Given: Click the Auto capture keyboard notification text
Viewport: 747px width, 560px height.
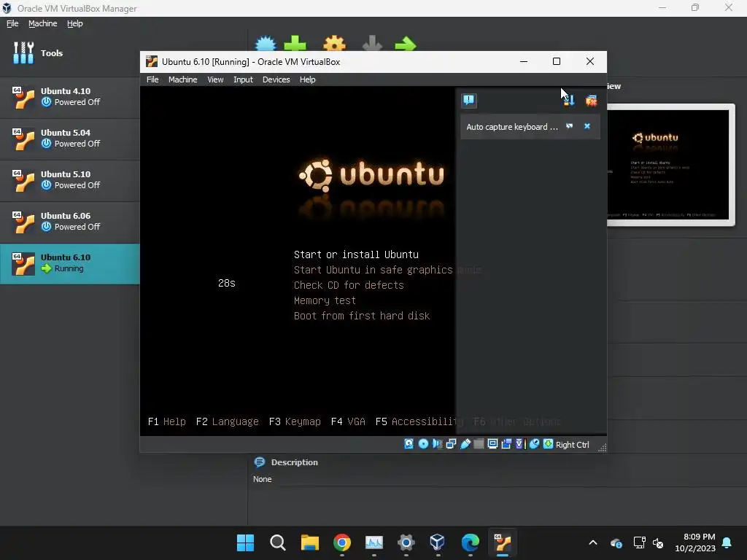Looking at the screenshot, I should [x=511, y=127].
